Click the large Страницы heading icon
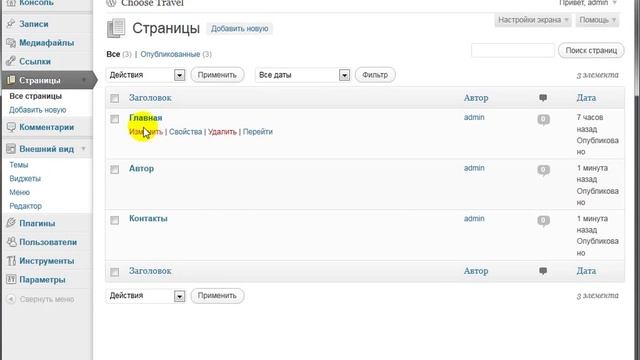Screen dimensions: 640x360 [x=116, y=28]
